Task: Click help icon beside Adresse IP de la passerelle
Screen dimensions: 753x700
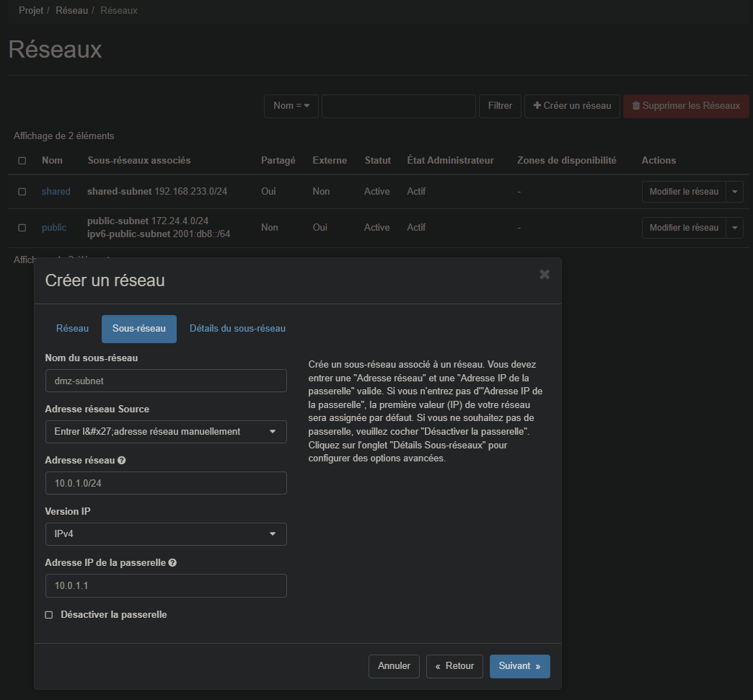Action: click(172, 563)
